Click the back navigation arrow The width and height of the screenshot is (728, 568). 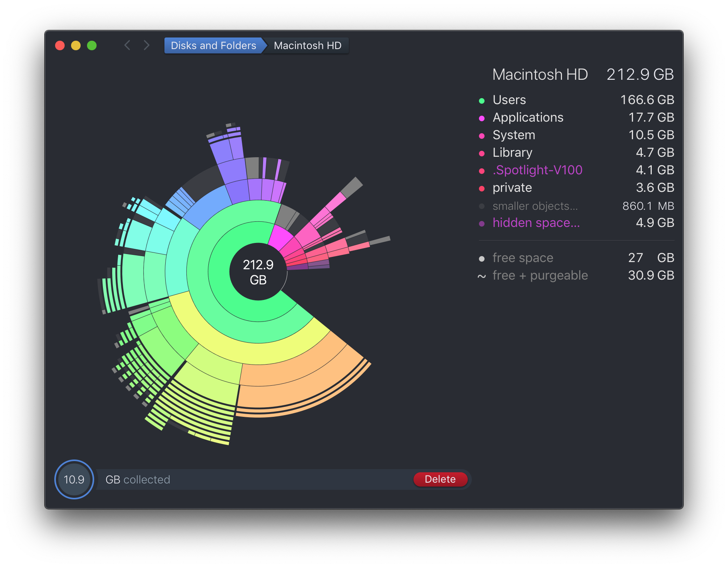coord(127,45)
